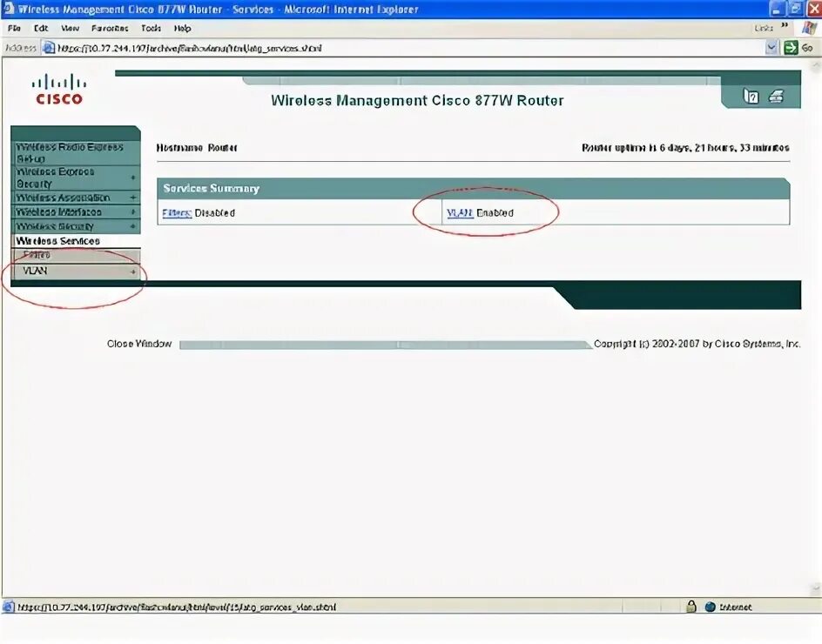
Task: Open Wireless Security section
Action: 76,226
